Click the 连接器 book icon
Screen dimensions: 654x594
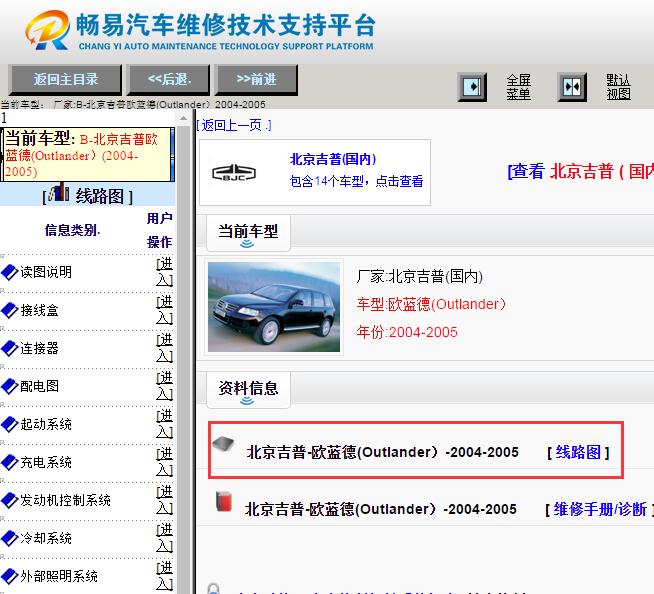tap(10, 348)
